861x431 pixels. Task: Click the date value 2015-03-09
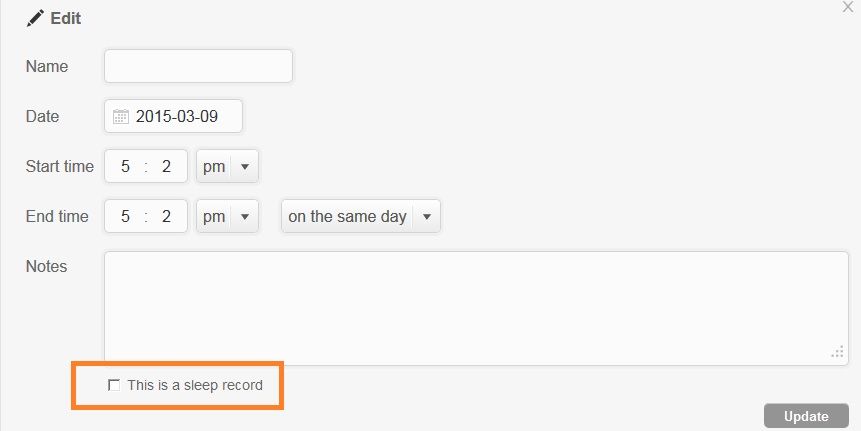click(177, 116)
